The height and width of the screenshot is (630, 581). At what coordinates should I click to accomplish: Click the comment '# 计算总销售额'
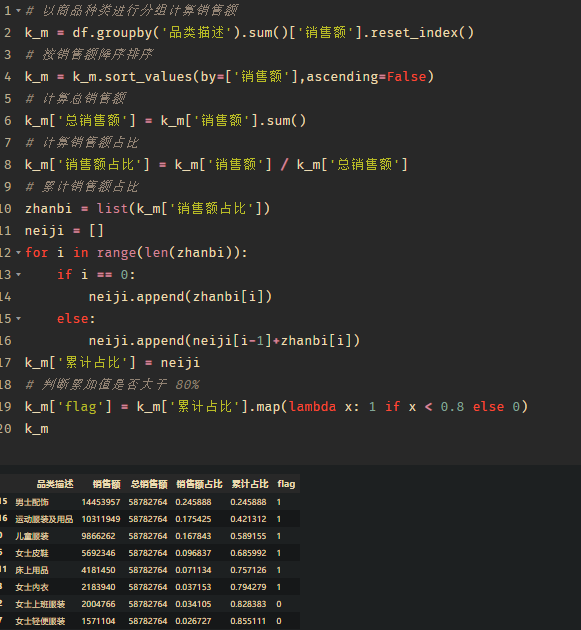click(x=76, y=98)
